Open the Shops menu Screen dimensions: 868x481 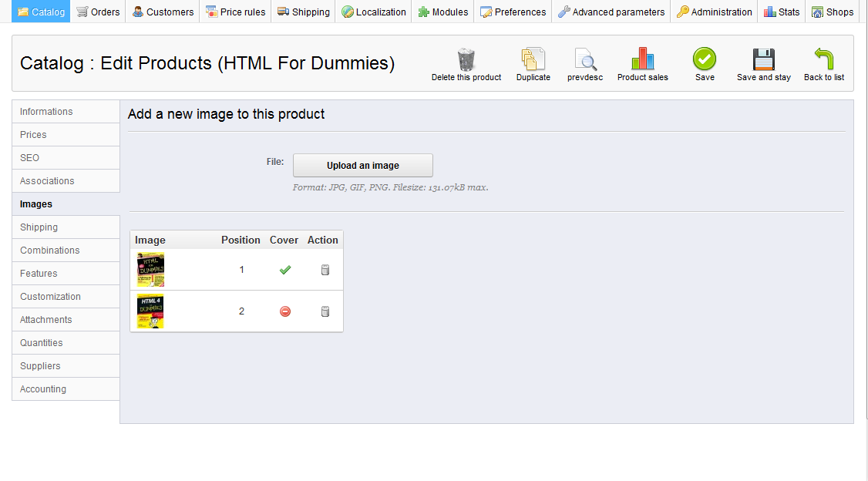(833, 12)
